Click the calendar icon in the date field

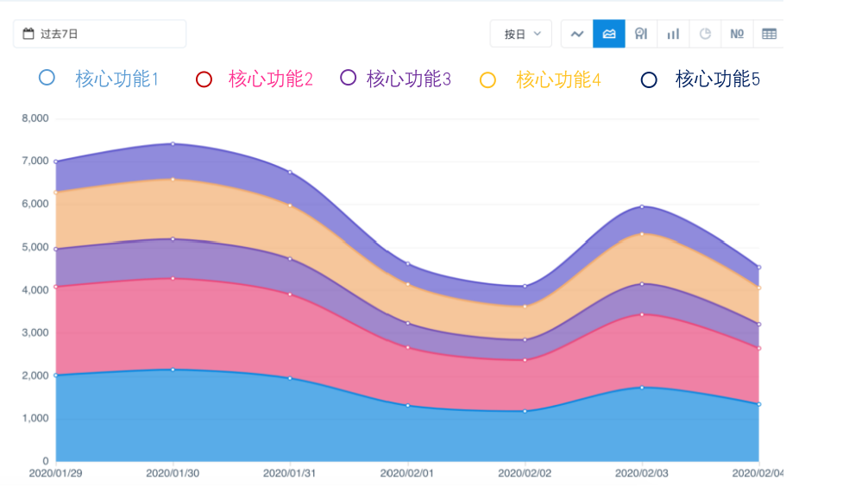tap(28, 34)
